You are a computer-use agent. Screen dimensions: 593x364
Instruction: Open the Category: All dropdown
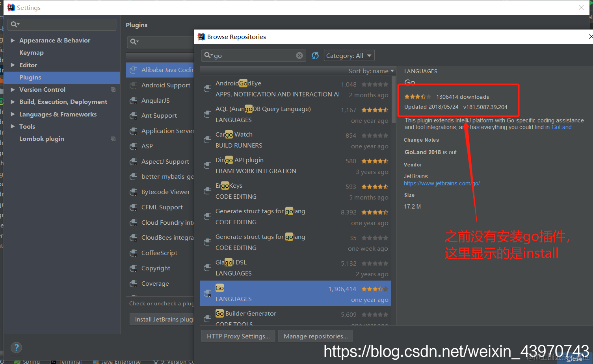pos(349,55)
